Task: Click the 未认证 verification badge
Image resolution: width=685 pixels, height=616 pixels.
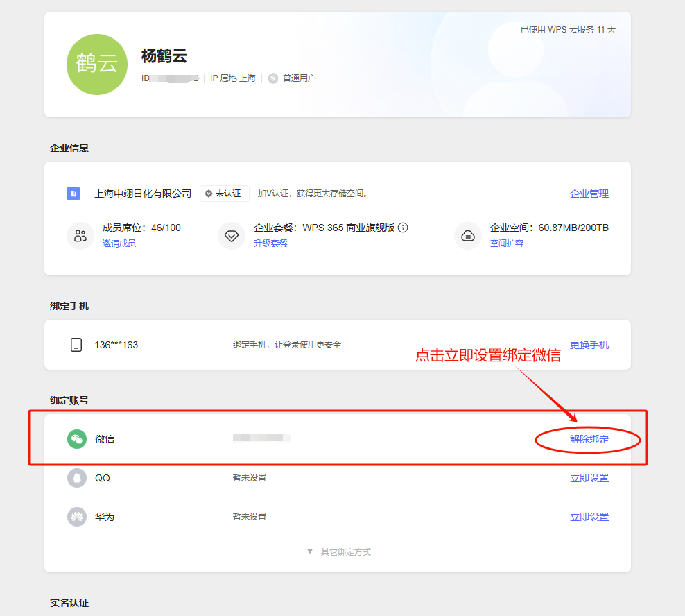Action: point(225,194)
